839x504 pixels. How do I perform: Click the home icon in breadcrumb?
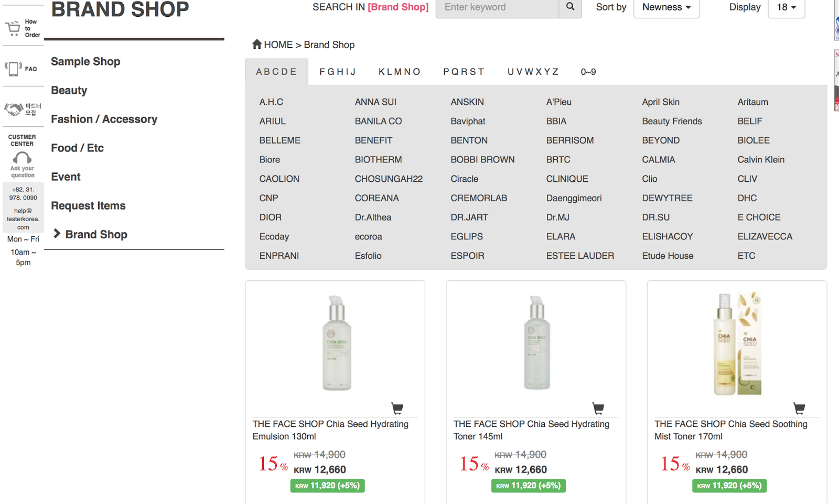[257, 45]
